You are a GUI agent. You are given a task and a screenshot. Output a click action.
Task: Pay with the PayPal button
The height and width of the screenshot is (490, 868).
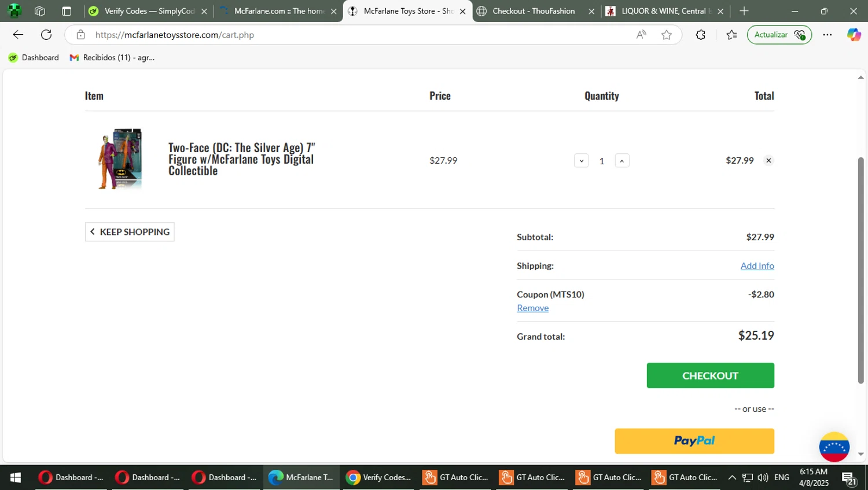[x=694, y=441]
